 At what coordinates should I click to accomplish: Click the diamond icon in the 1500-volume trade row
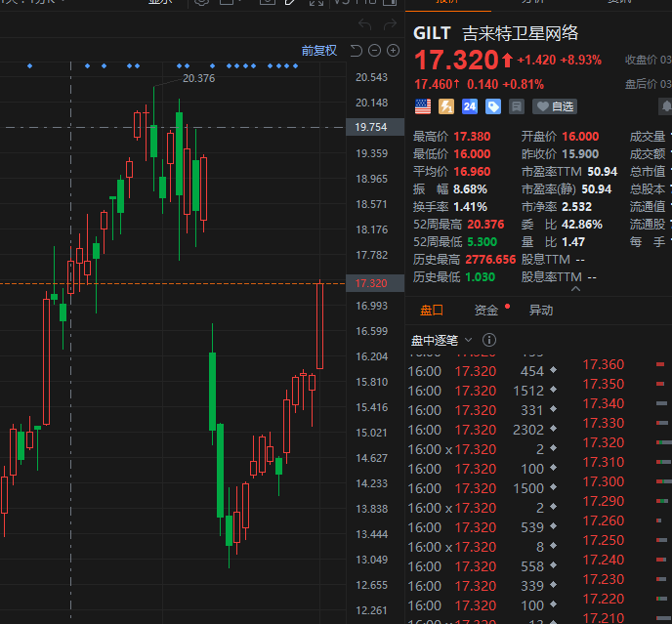point(553,487)
